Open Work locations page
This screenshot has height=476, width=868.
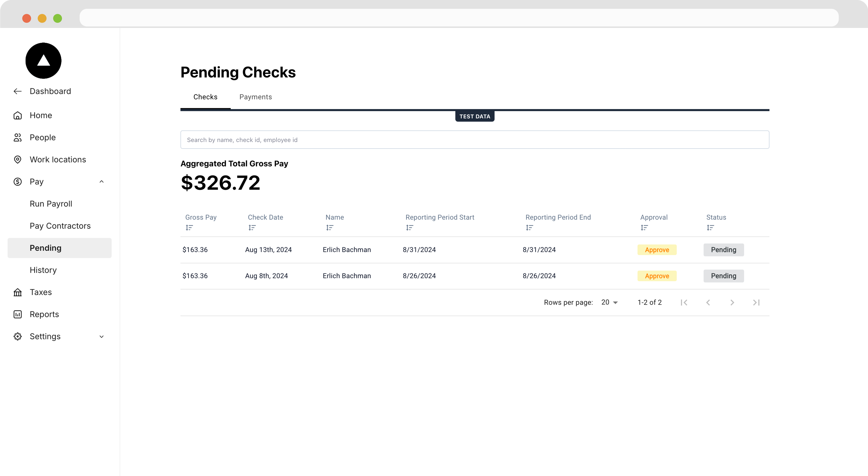pyautogui.click(x=58, y=160)
